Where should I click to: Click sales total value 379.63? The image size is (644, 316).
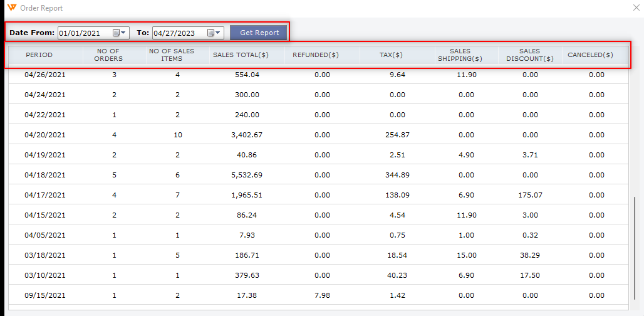point(247,275)
